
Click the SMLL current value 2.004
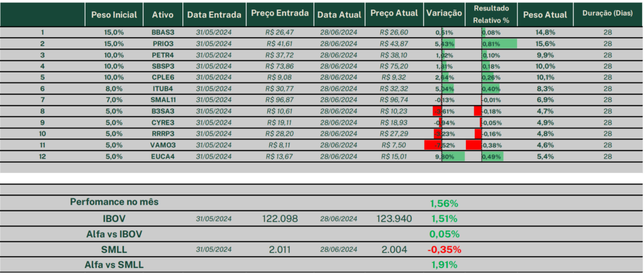click(x=394, y=250)
